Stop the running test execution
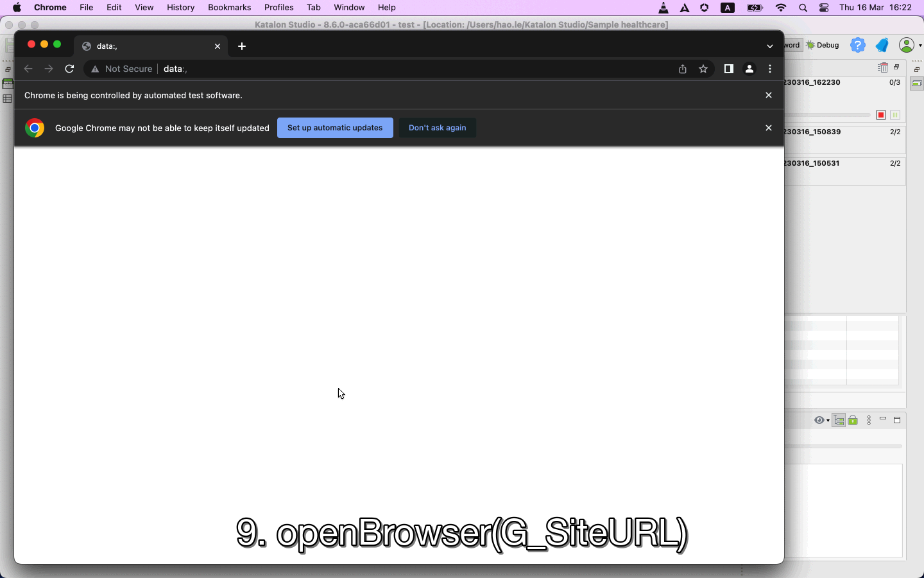Viewport: 924px width, 578px height. 881,115
